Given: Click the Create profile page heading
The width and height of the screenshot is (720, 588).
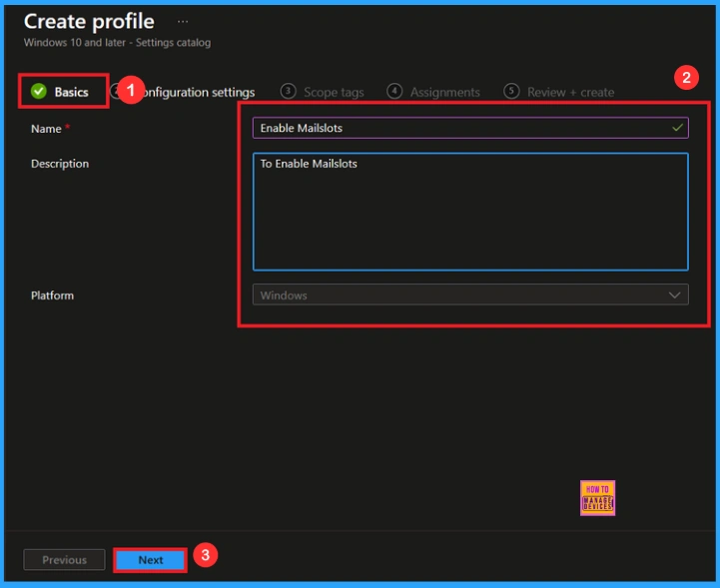Looking at the screenshot, I should coord(89,21).
